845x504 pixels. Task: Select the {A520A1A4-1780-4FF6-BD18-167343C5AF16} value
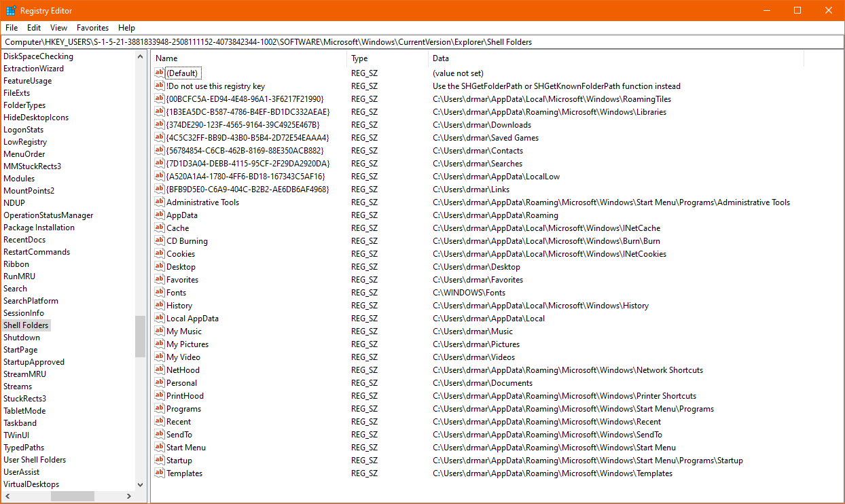coord(247,176)
